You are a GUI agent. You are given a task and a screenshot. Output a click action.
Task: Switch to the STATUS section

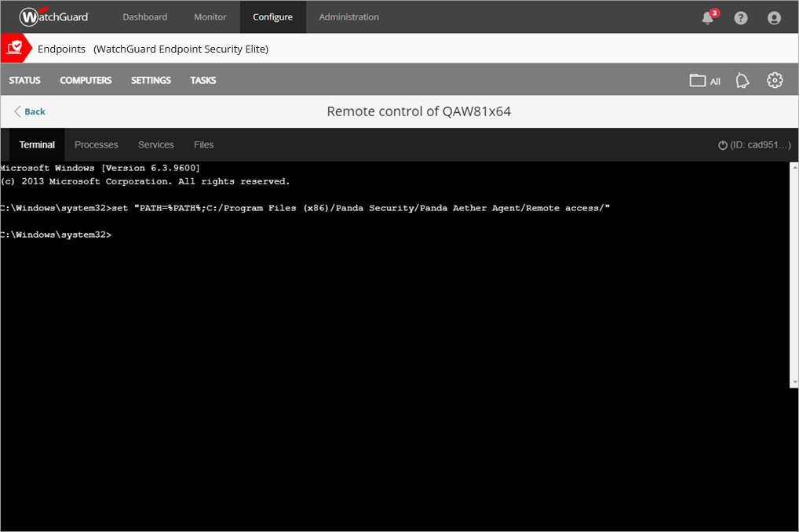point(24,80)
